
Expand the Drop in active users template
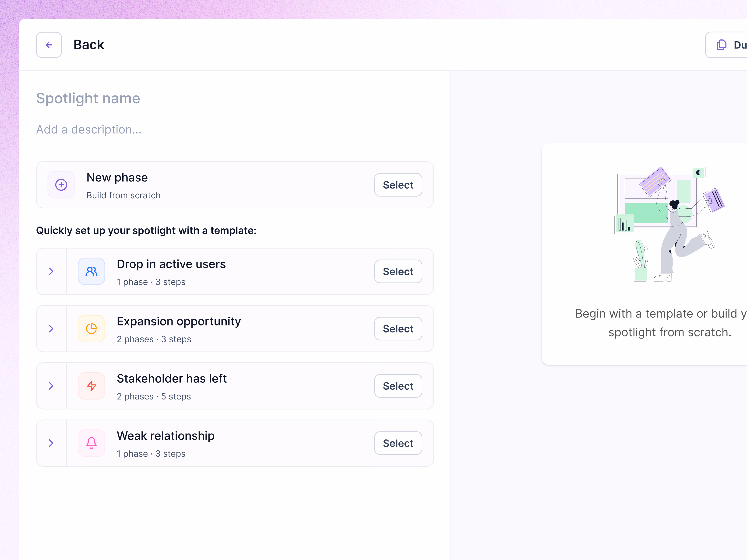pos(51,271)
